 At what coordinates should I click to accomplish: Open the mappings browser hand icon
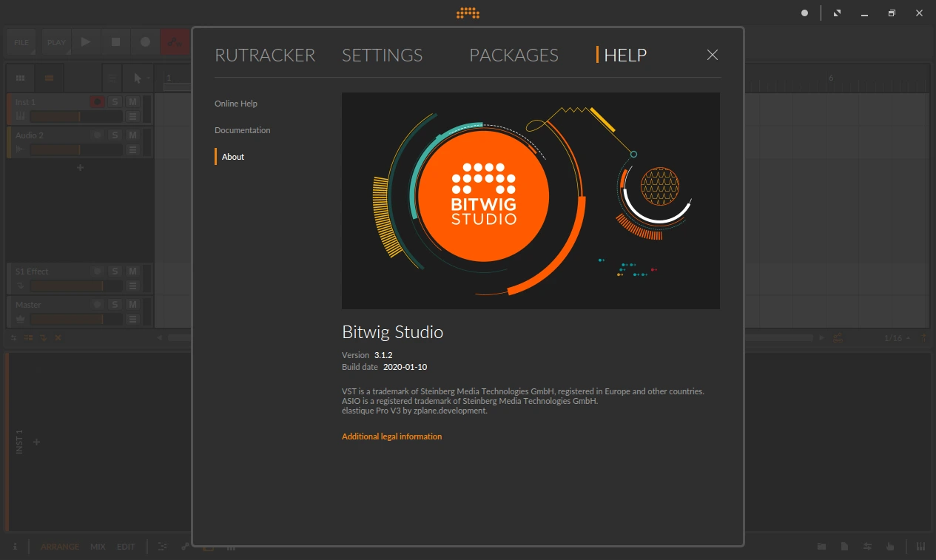tap(890, 547)
